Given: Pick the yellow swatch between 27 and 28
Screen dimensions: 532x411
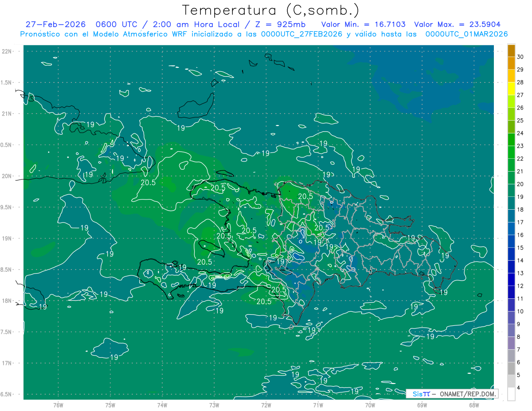Looking at the screenshot, I should tap(511, 89).
